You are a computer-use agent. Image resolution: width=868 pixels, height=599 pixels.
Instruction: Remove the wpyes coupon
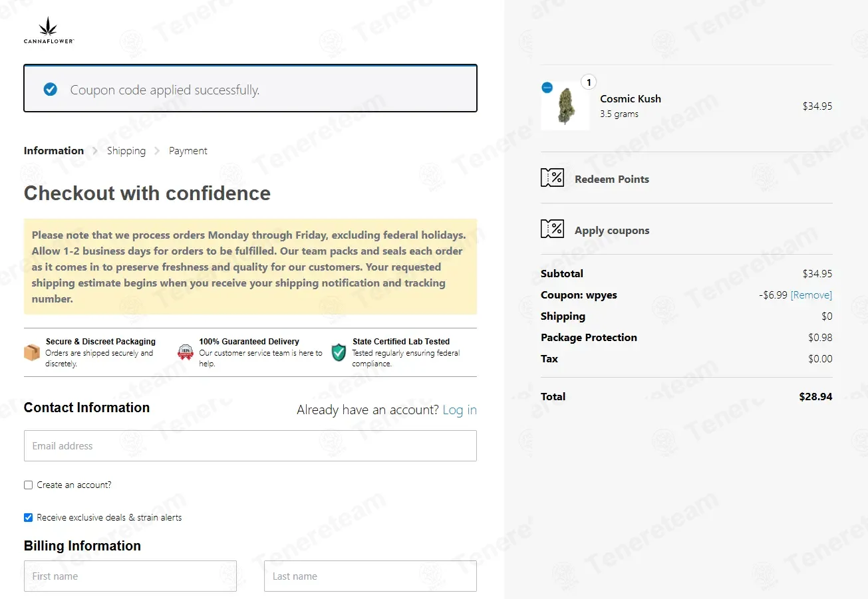[811, 295]
